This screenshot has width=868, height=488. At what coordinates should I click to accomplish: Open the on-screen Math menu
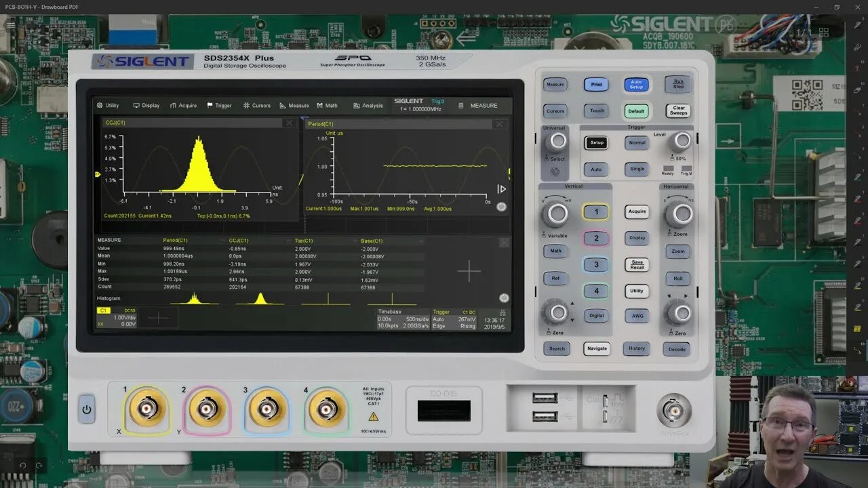click(327, 106)
